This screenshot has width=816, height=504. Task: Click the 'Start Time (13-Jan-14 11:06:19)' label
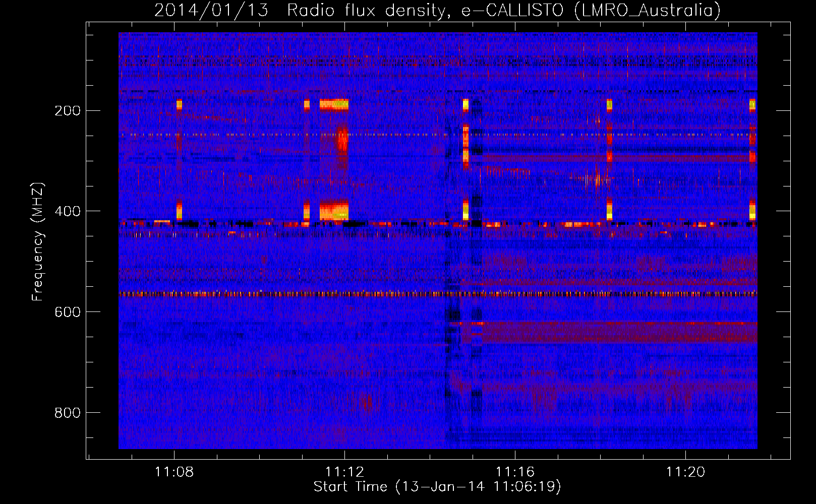[x=437, y=487]
